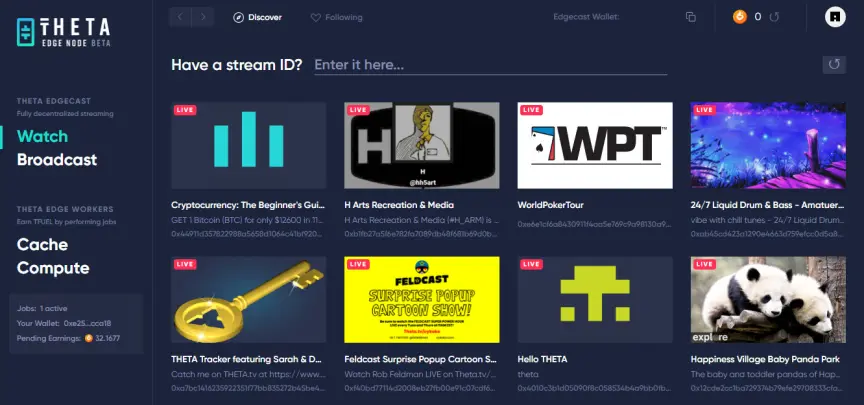Image resolution: width=864 pixels, height=405 pixels.
Task: Click the 24/7 Liquid Drum & Bass title
Action: click(x=768, y=205)
